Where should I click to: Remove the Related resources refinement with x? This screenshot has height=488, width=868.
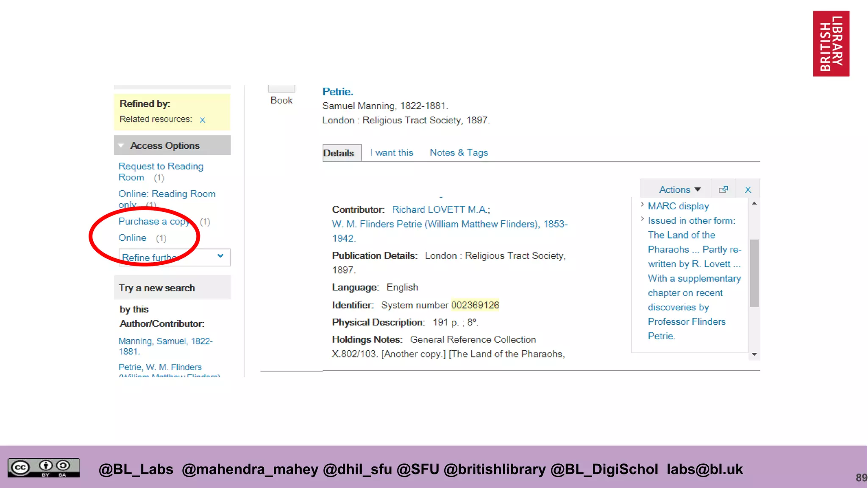tap(202, 120)
